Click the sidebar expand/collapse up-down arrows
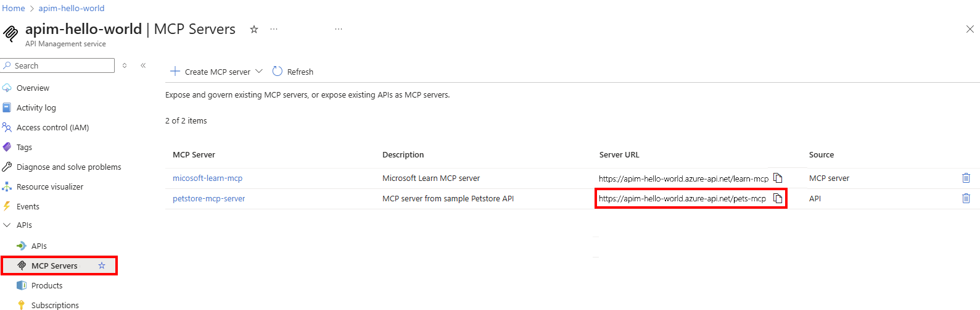This screenshot has height=310, width=980. pyautogui.click(x=125, y=65)
